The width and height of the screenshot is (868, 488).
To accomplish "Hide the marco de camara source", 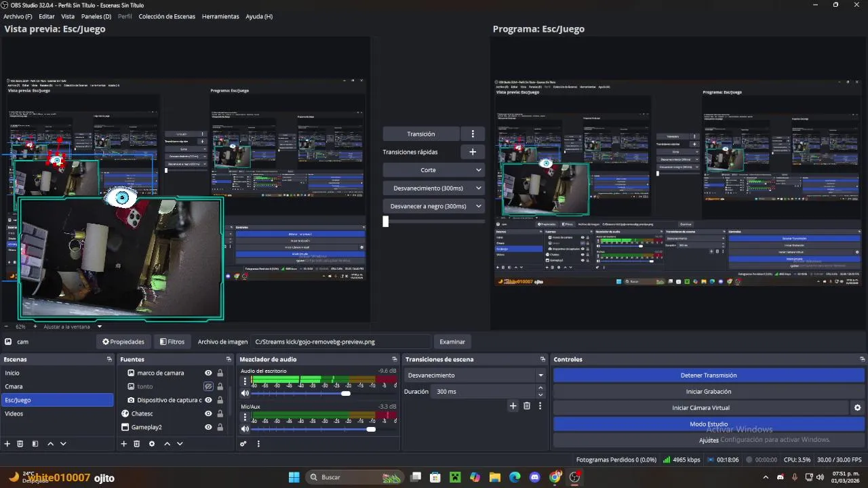I will tap(208, 373).
